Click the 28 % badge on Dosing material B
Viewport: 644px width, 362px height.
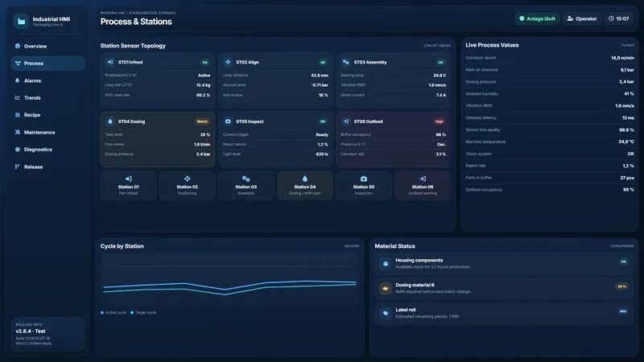[x=621, y=286]
